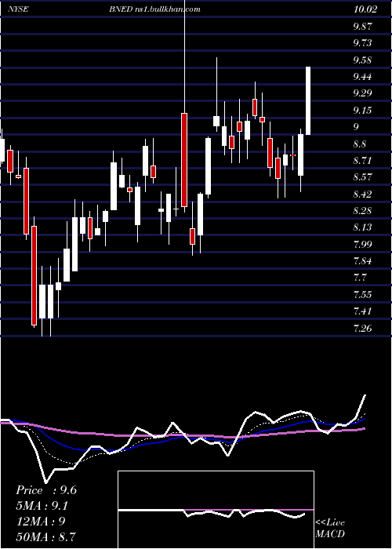Click the 50MA : 8.7 readout
Image resolution: width=392 pixels, height=549 pixels.
pyautogui.click(x=46, y=536)
